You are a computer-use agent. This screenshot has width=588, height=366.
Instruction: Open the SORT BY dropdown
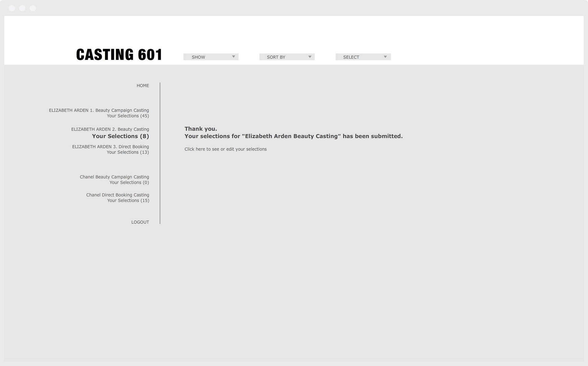[286, 57]
